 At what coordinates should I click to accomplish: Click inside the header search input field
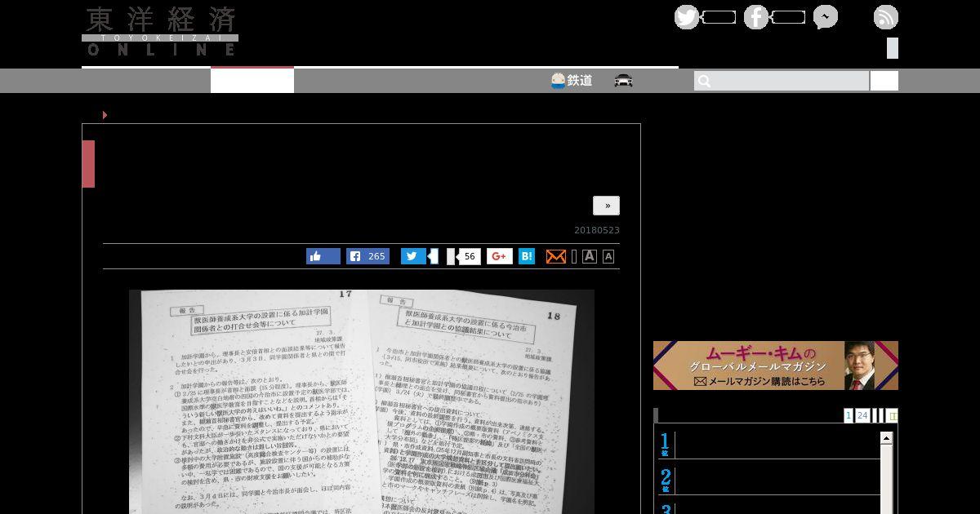pyautogui.click(x=782, y=81)
